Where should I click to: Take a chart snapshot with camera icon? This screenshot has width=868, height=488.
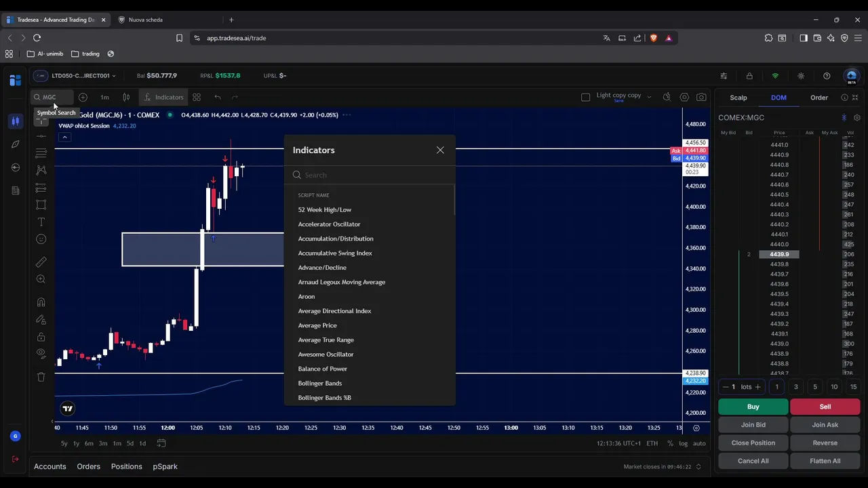[701, 97]
